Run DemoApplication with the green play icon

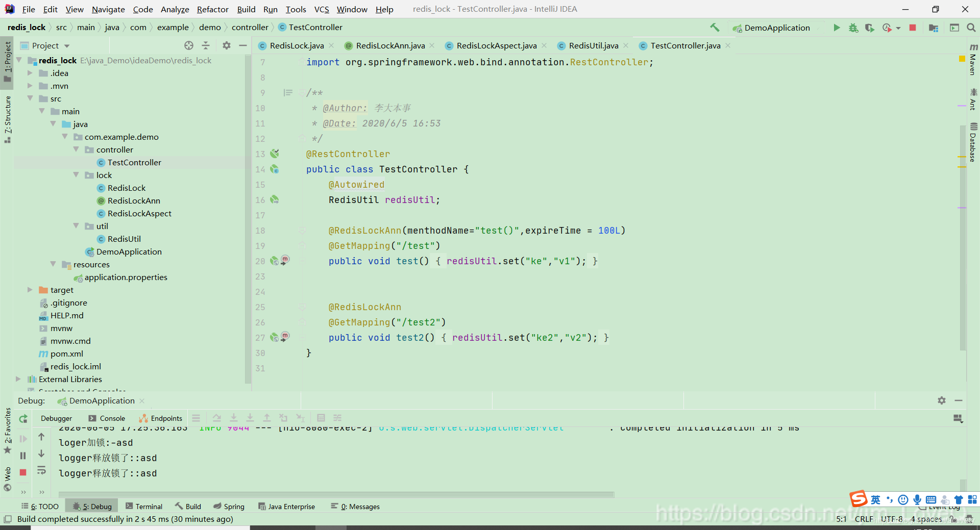pos(837,28)
